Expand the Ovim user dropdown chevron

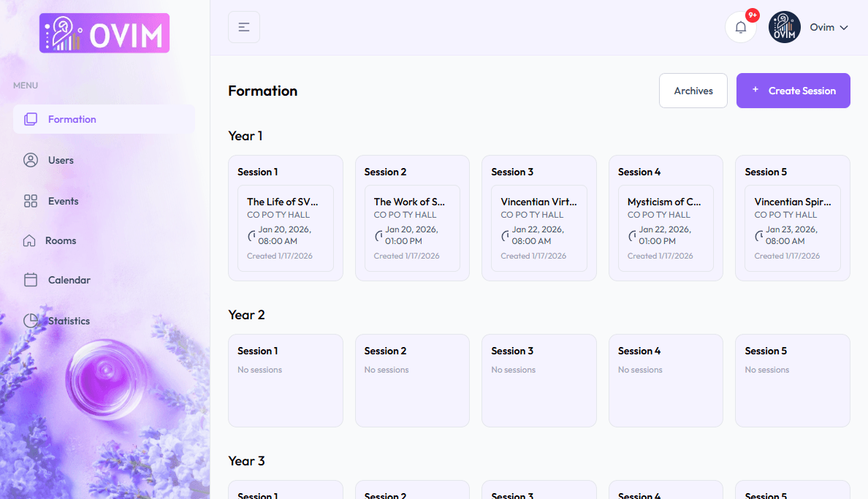[x=844, y=28]
